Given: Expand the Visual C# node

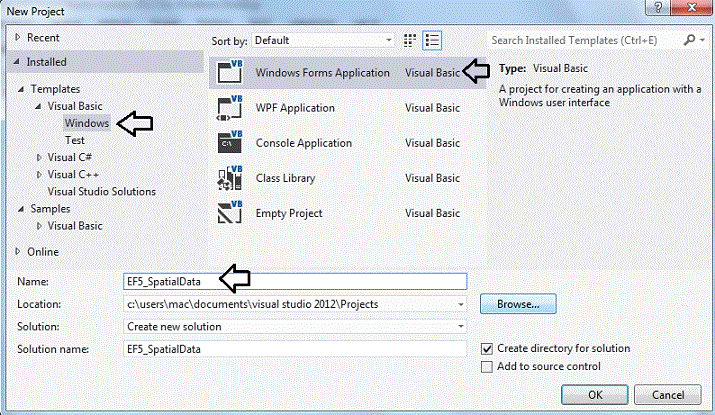Looking at the screenshot, I should click(x=39, y=157).
